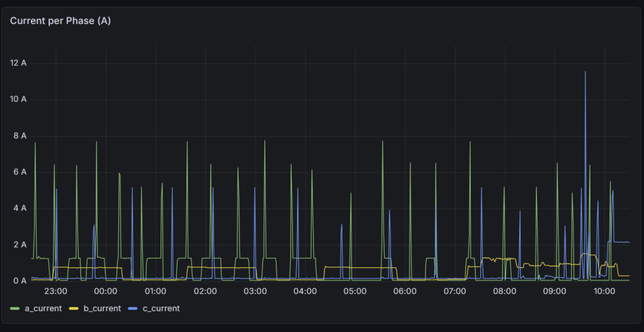Screen dimensions: 644x332
Task: Click the 23:00 time axis label
Action: [x=55, y=292]
